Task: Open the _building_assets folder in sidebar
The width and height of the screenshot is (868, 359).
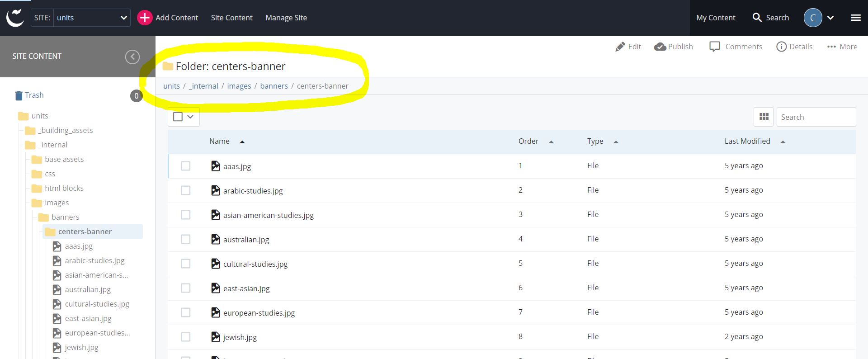Action: 59,131
